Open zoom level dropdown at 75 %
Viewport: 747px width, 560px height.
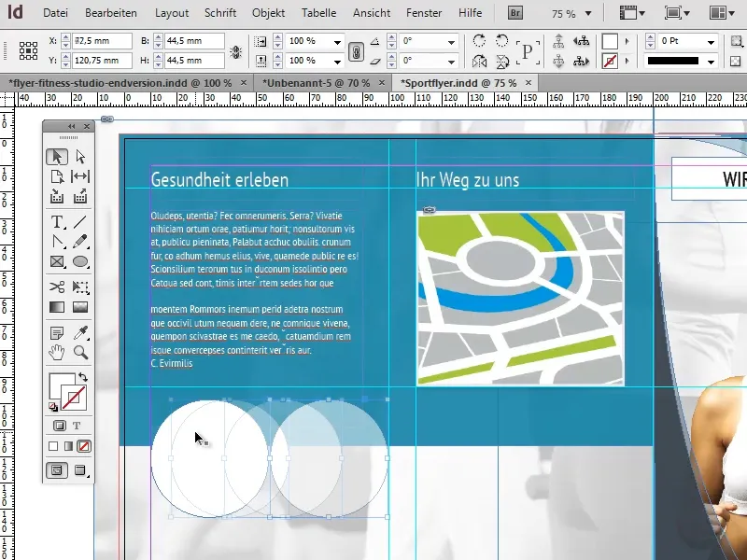tap(588, 14)
